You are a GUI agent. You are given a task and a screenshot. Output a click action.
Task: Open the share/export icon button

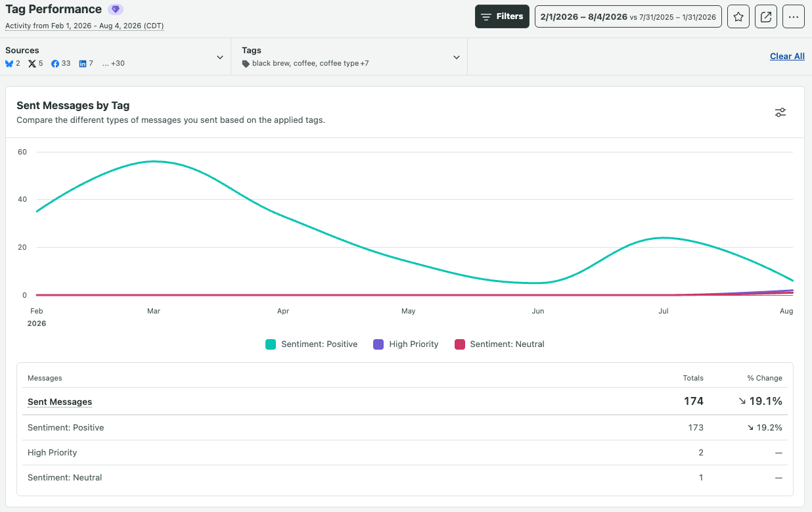[766, 16]
